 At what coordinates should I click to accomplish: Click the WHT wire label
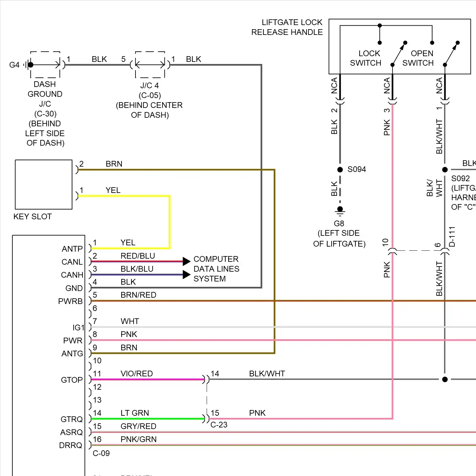pyautogui.click(x=130, y=321)
